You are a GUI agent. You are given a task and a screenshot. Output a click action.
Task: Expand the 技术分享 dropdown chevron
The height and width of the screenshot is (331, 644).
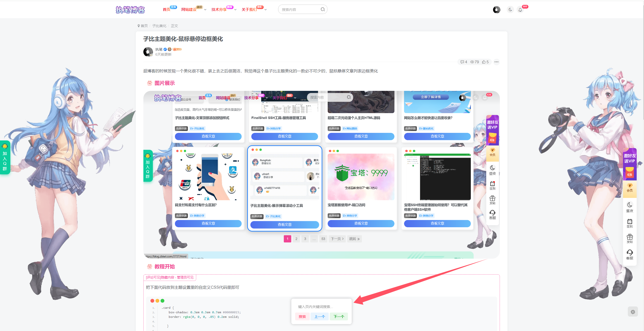(x=235, y=10)
